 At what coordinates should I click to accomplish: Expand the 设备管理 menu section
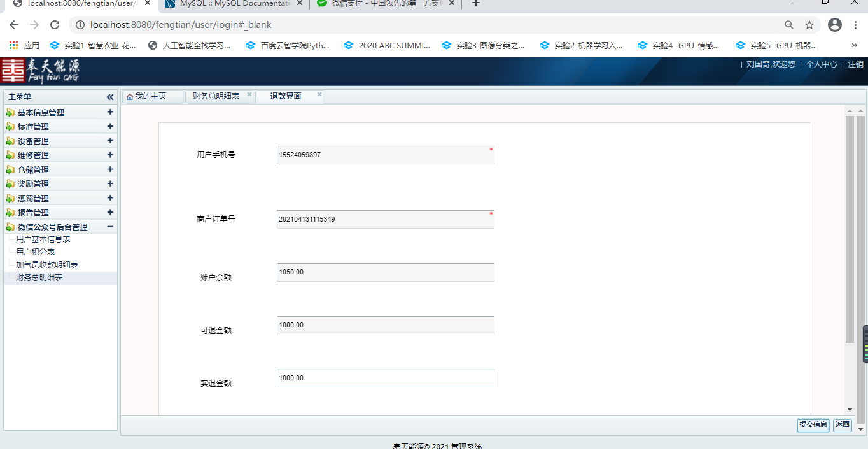110,141
